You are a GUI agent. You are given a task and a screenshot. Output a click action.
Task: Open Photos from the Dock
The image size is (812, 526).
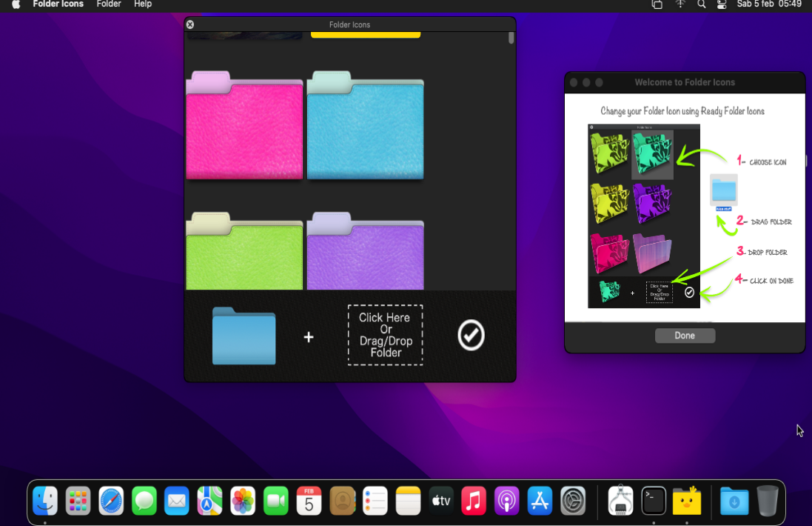click(243, 501)
